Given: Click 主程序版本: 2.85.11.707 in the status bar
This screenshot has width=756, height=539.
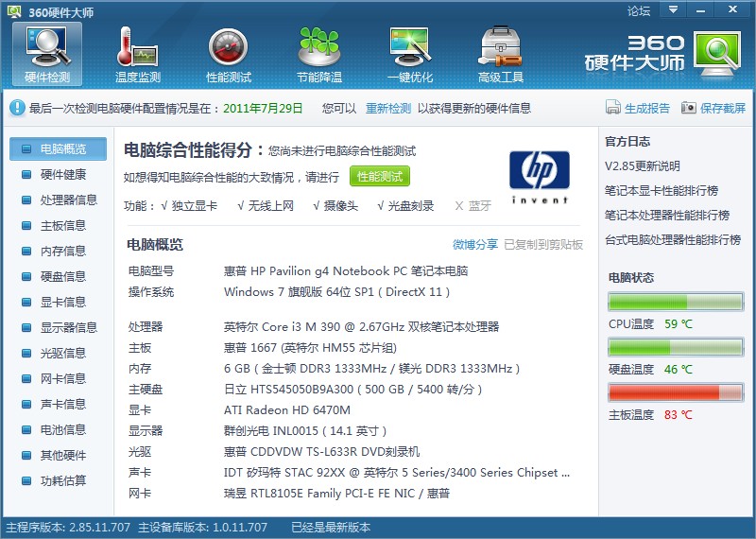Looking at the screenshot, I should pos(68,528).
